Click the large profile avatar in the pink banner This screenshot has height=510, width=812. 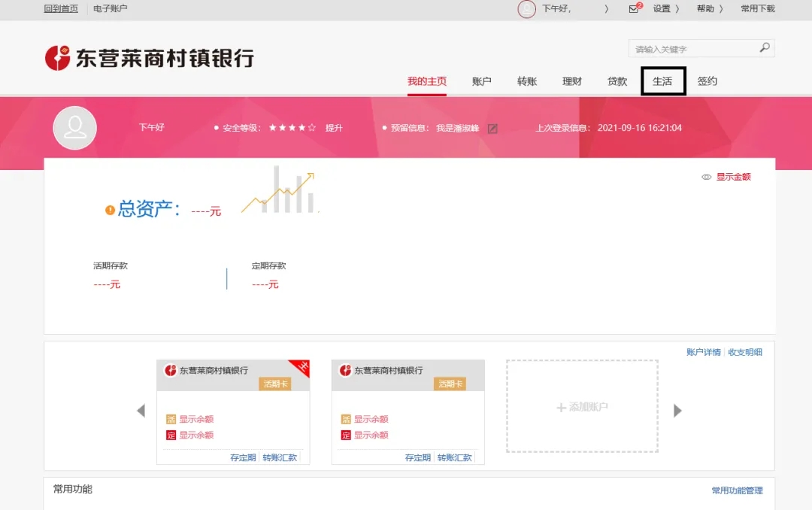click(x=75, y=128)
